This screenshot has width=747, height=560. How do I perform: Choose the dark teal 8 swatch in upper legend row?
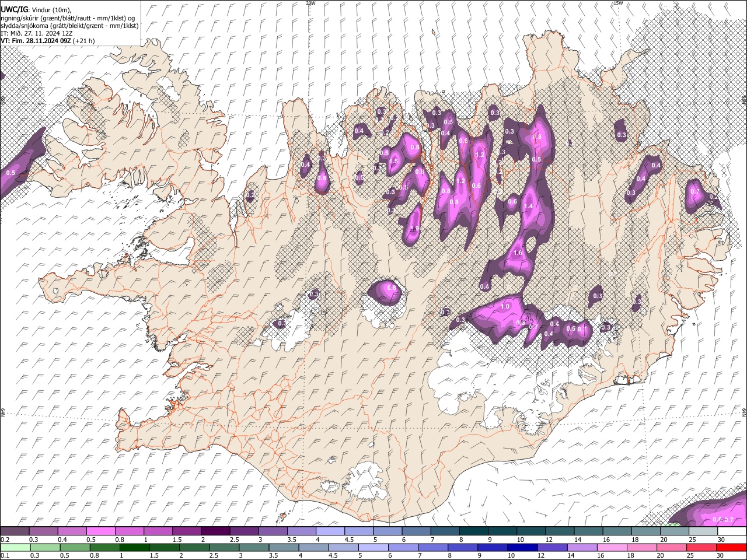point(473,531)
